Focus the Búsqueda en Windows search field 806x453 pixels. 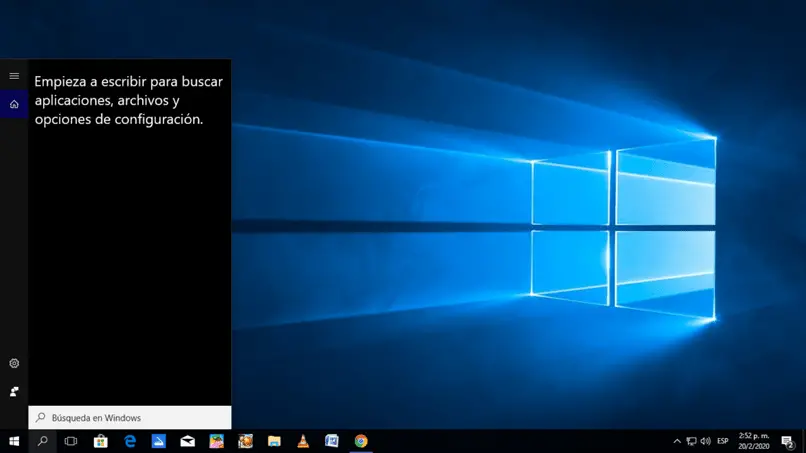click(x=130, y=418)
